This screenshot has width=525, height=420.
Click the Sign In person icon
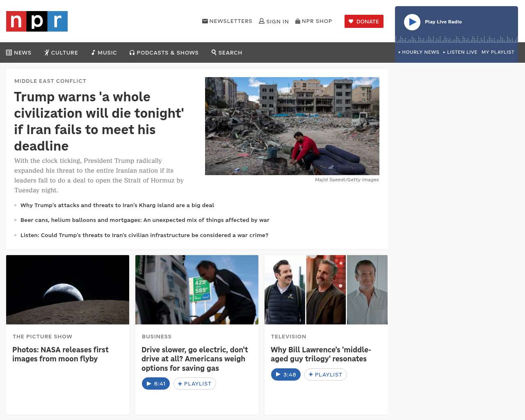pyautogui.click(x=262, y=21)
